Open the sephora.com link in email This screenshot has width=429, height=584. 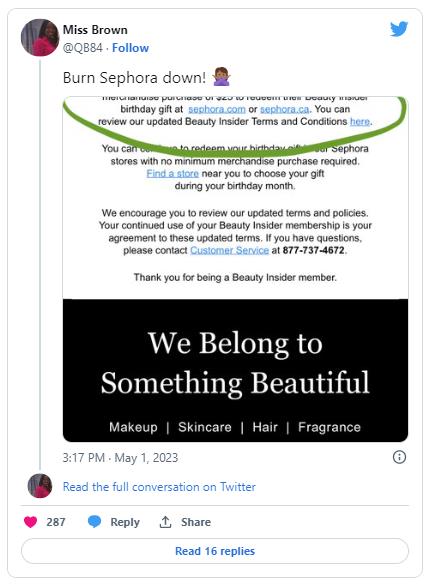pyautogui.click(x=217, y=109)
